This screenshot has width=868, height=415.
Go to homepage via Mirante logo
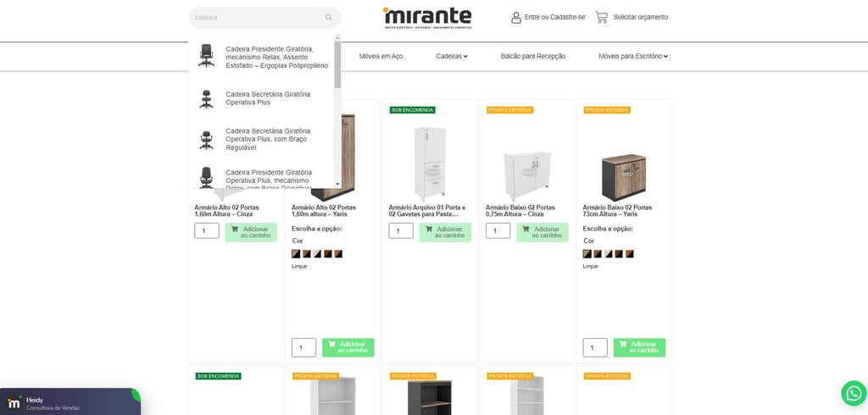click(427, 18)
